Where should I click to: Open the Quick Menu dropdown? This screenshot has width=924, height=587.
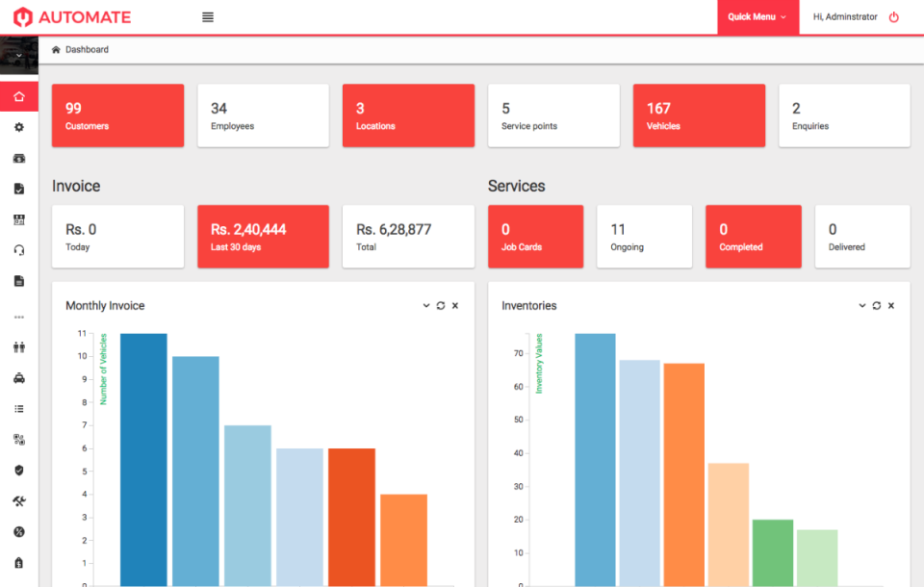pyautogui.click(x=757, y=16)
